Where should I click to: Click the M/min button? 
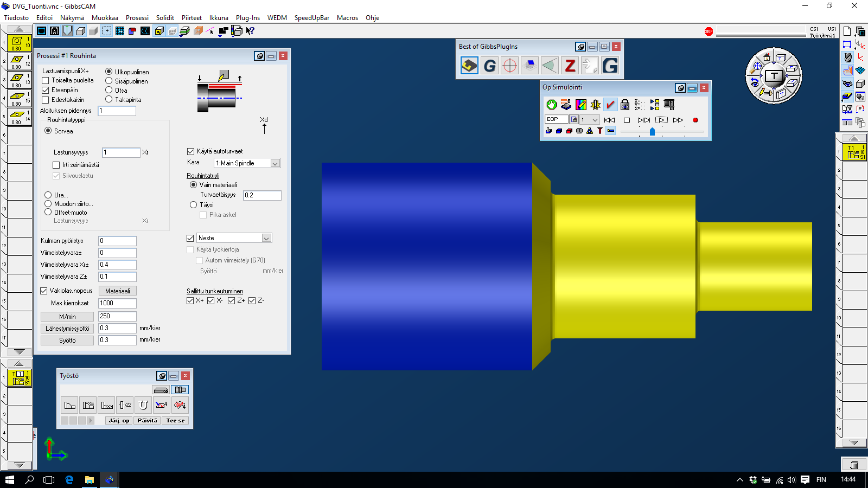click(67, 317)
